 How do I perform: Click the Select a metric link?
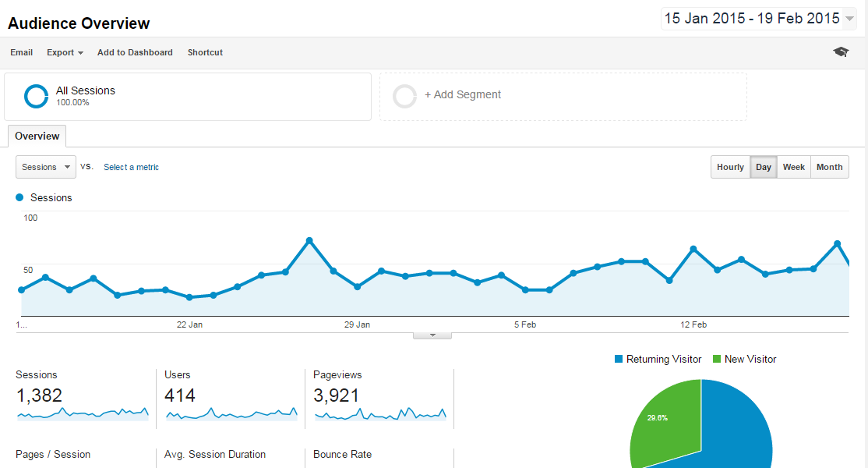click(x=131, y=167)
